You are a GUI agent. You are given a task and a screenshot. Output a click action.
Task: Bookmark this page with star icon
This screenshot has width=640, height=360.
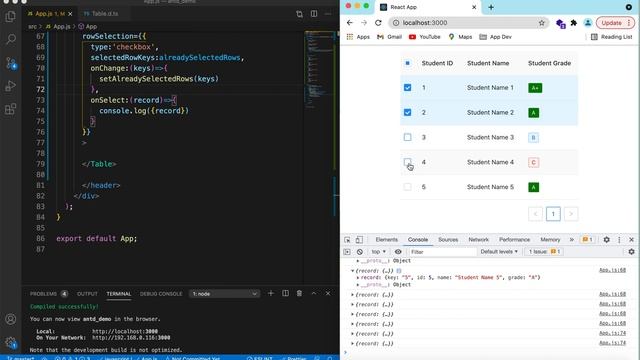pyautogui.click(x=542, y=23)
